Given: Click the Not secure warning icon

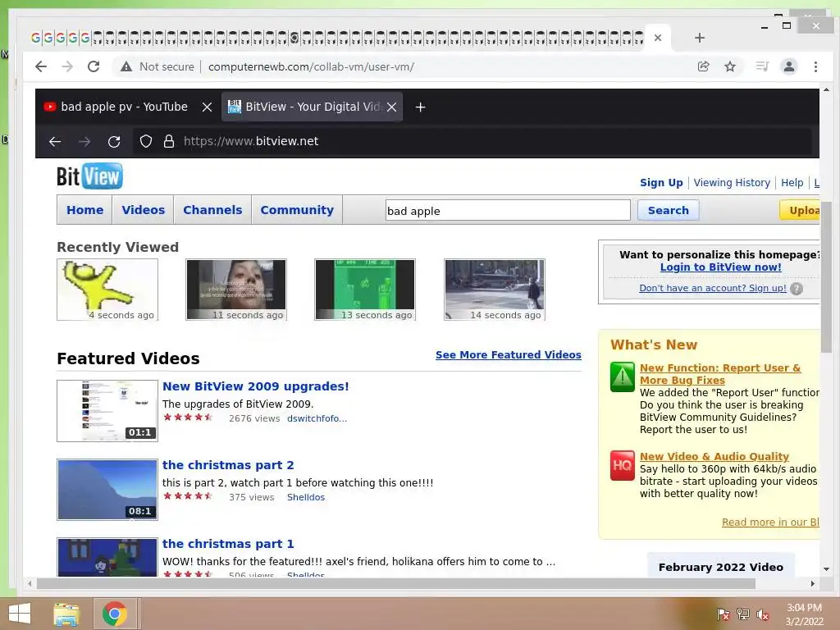Looking at the screenshot, I should pyautogui.click(x=126, y=66).
